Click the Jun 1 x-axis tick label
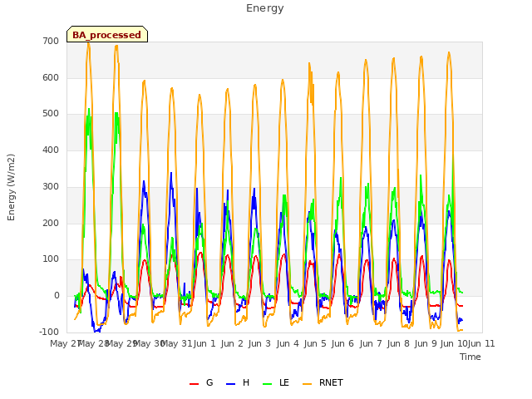Screen dimensions: 532x399 [204, 343]
